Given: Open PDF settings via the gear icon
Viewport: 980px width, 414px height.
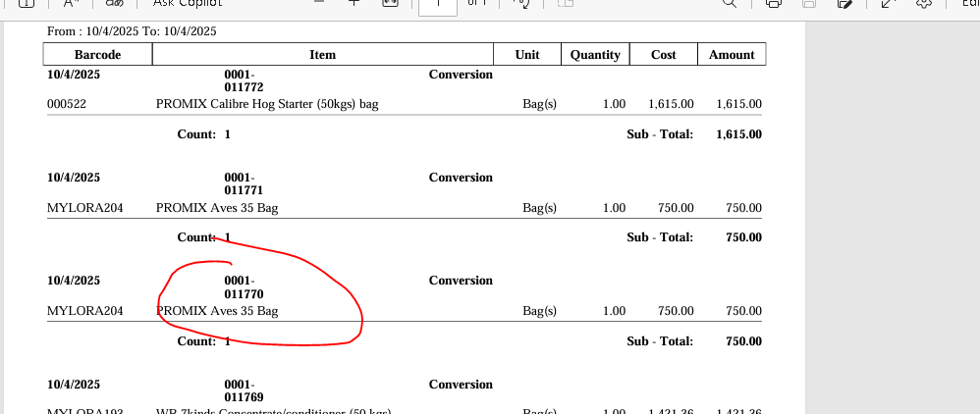Looking at the screenshot, I should pyautogui.click(x=923, y=4).
